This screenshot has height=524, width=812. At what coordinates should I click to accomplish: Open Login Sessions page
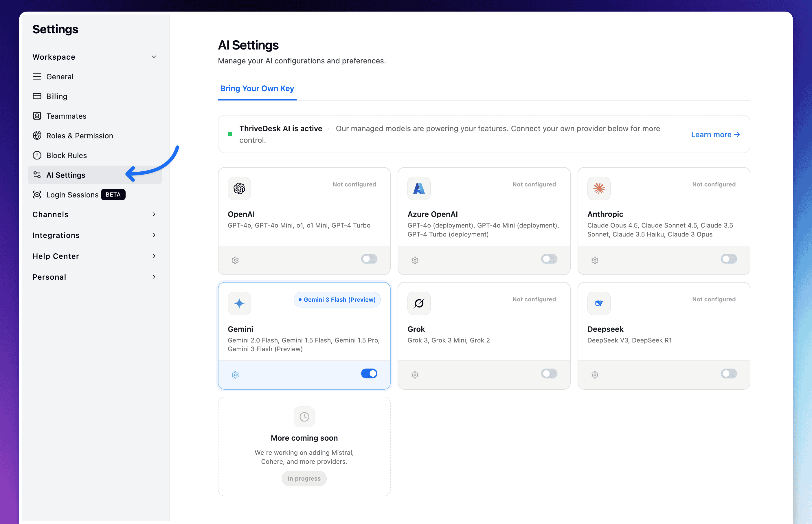pos(95,195)
